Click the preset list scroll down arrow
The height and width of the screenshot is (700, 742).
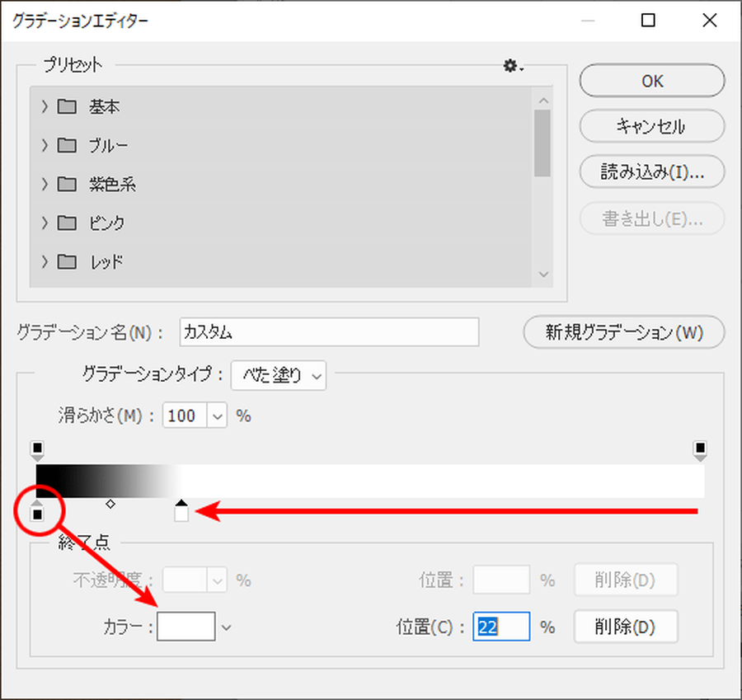pyautogui.click(x=543, y=274)
